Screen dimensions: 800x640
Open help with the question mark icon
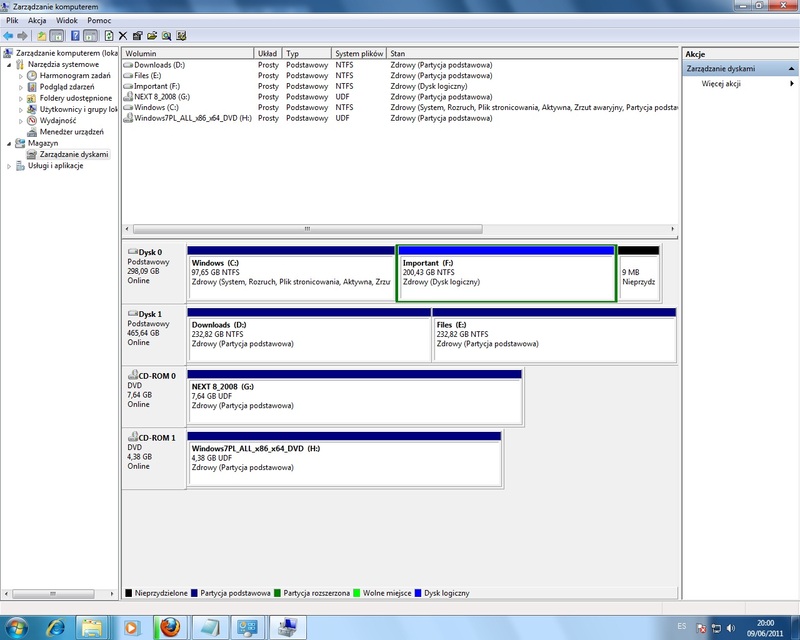pos(75,36)
